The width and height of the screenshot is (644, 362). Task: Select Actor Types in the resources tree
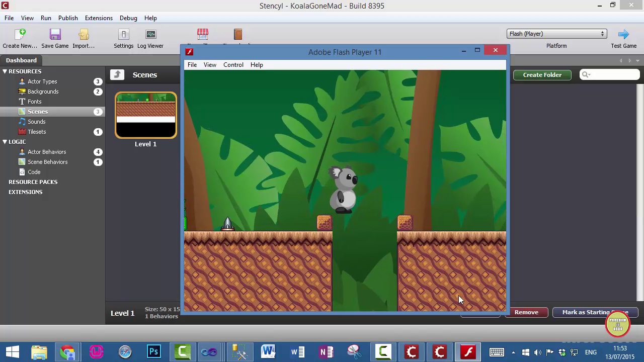42,81
